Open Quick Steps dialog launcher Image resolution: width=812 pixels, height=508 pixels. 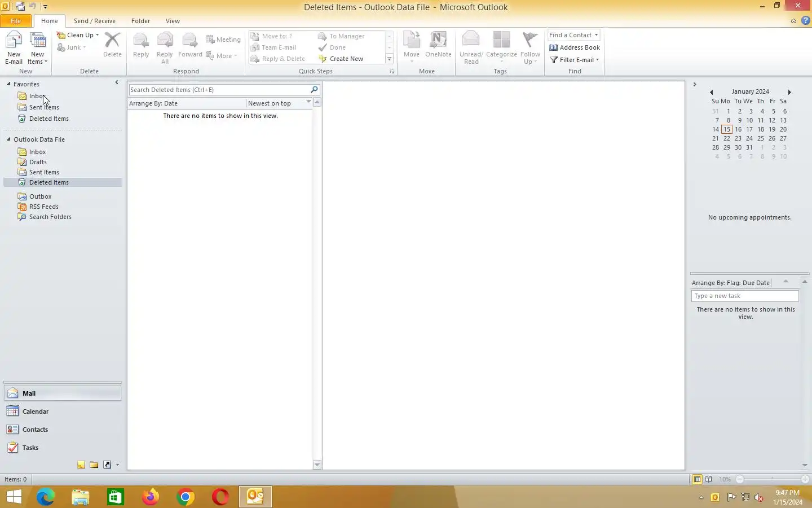click(x=392, y=72)
